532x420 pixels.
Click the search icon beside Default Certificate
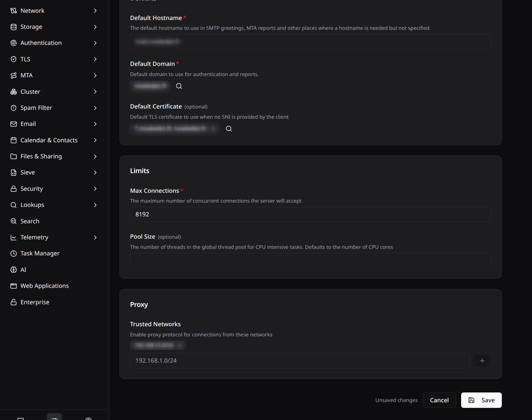229,129
